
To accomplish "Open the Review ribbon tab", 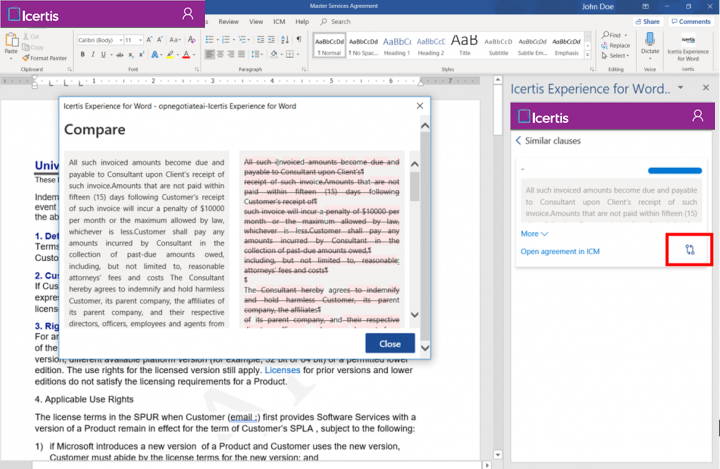I will 229,21.
